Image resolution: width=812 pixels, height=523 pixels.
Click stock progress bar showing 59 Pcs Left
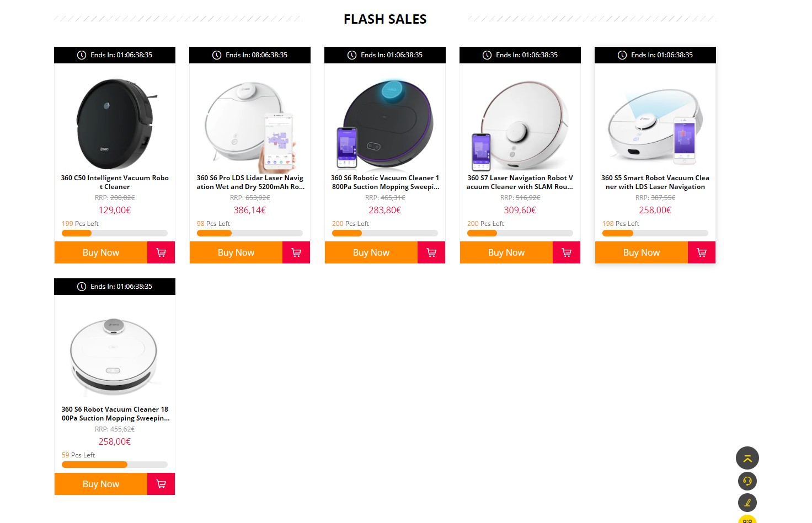pos(115,465)
